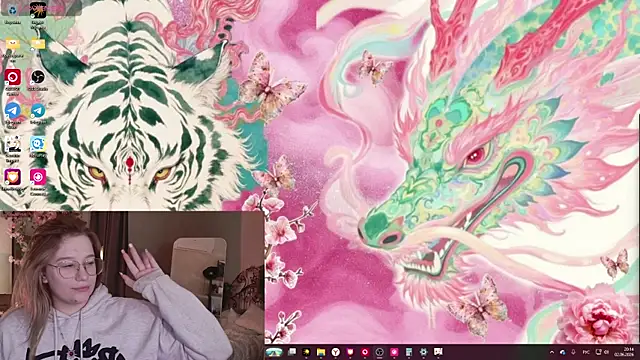Launch Yandex Browser from the taskbar

point(336,352)
